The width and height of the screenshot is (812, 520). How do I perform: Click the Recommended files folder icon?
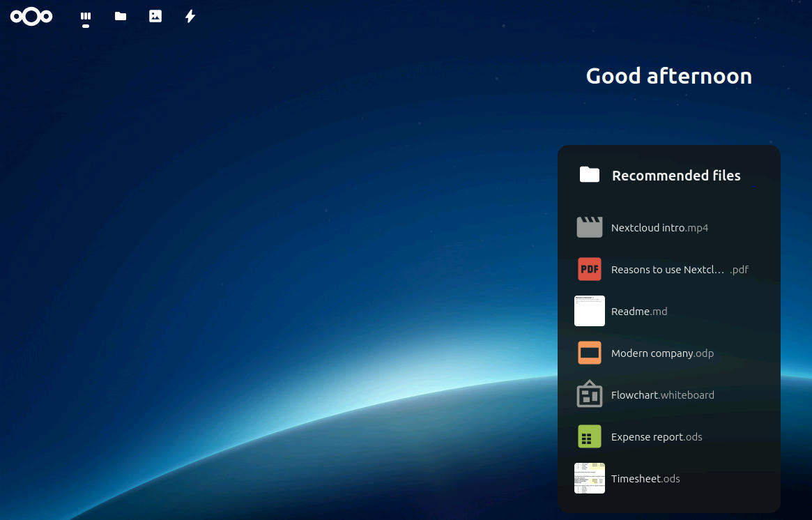coord(590,175)
